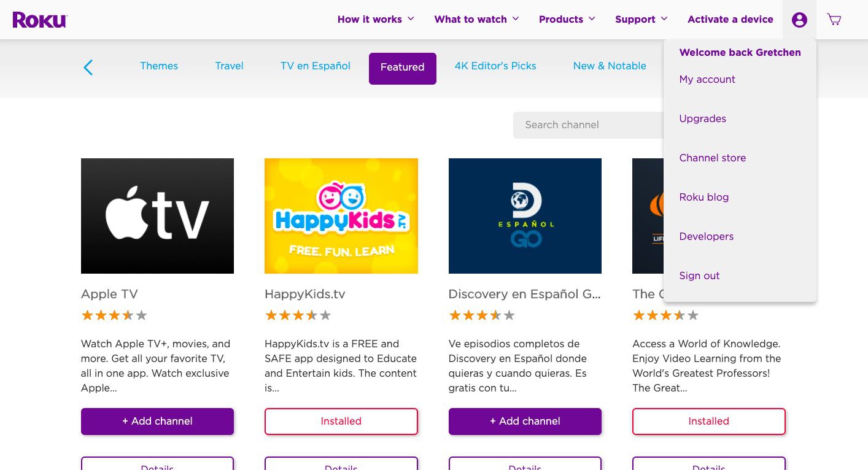Viewport: 868px width, 470px height.
Task: Open Discovery en Español GO thumbnail
Action: tap(525, 216)
